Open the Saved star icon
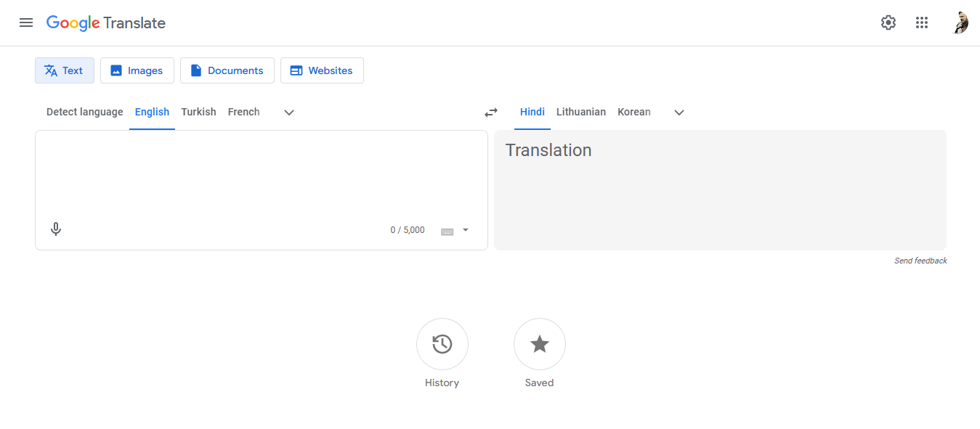This screenshot has height=429, width=980. tap(540, 344)
